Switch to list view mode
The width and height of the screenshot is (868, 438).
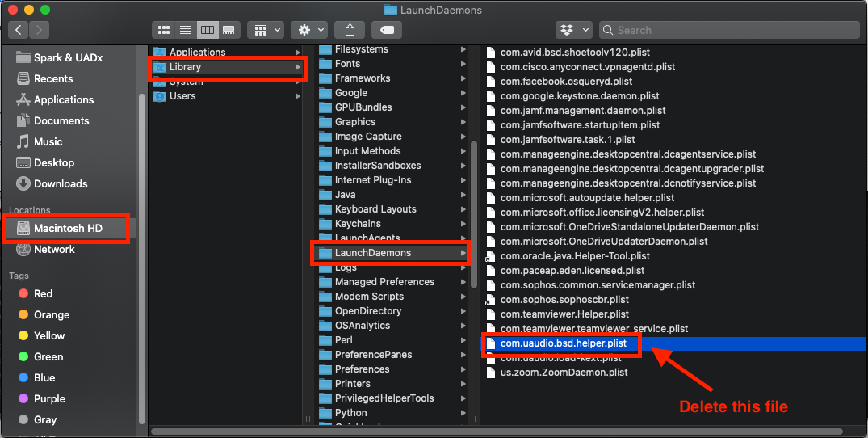pos(186,30)
